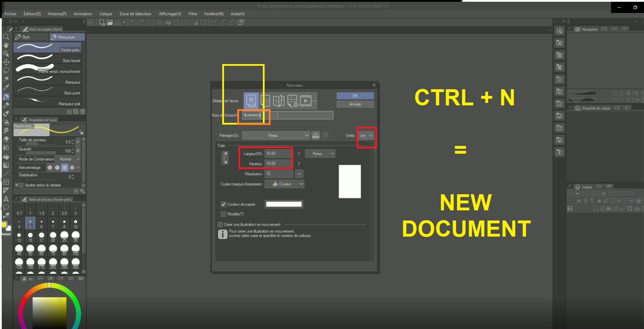The height and width of the screenshot is (329, 644).
Task: Switch to the Stylo sub tool tab
Action: click(31, 37)
